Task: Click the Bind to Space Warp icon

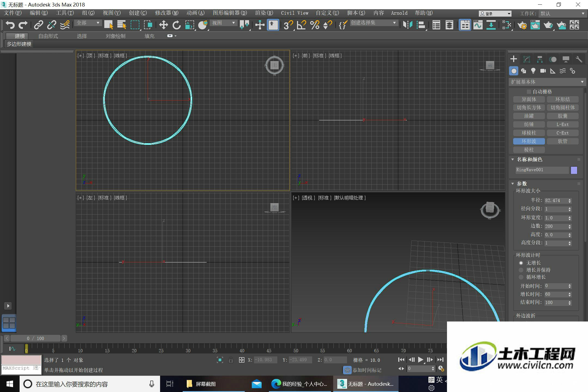Action: 65,25
